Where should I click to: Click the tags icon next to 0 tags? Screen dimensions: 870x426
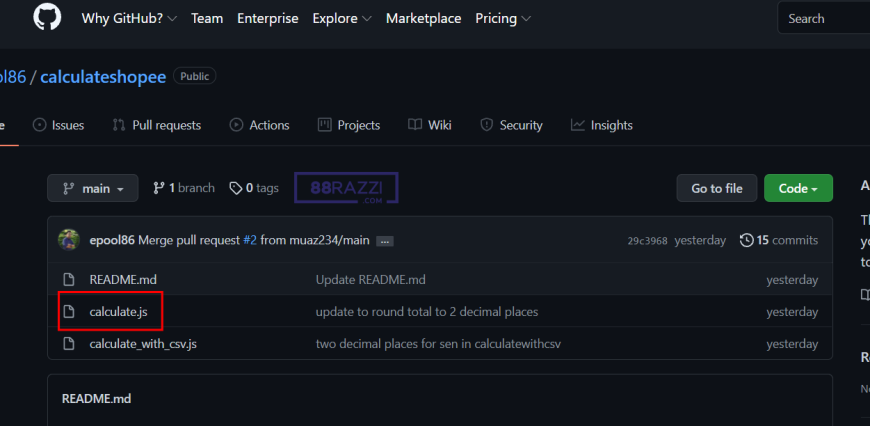point(235,188)
